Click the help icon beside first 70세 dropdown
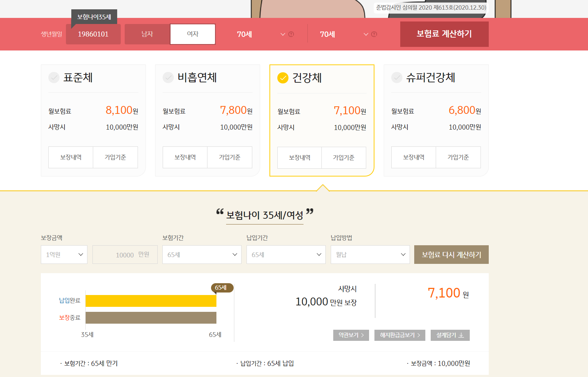The width and height of the screenshot is (588, 377). (x=291, y=34)
